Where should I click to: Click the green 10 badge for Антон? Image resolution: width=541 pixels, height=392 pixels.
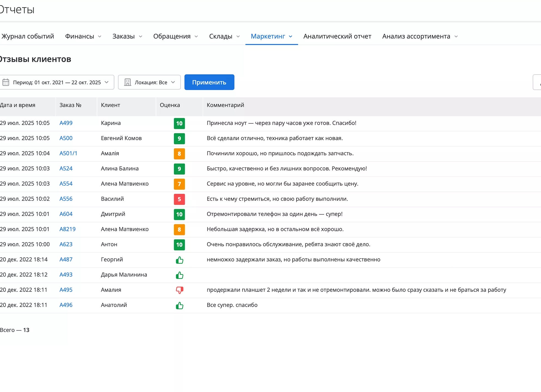179,245
